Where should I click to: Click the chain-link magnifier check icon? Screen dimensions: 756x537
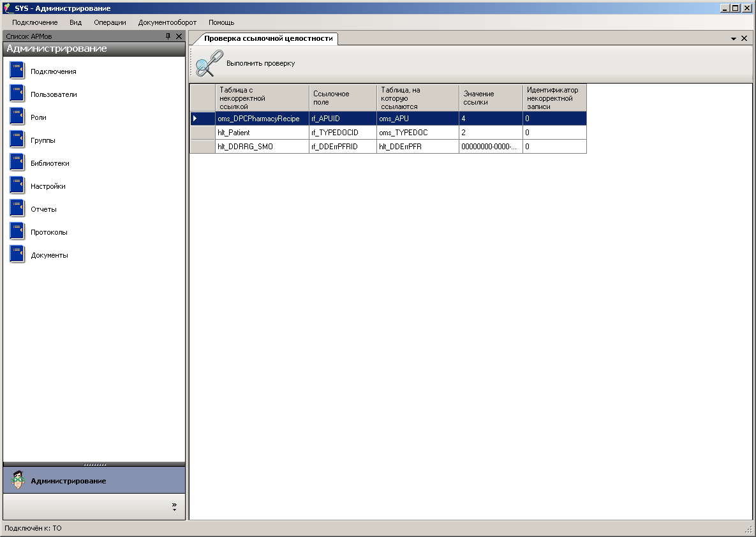[x=210, y=63]
